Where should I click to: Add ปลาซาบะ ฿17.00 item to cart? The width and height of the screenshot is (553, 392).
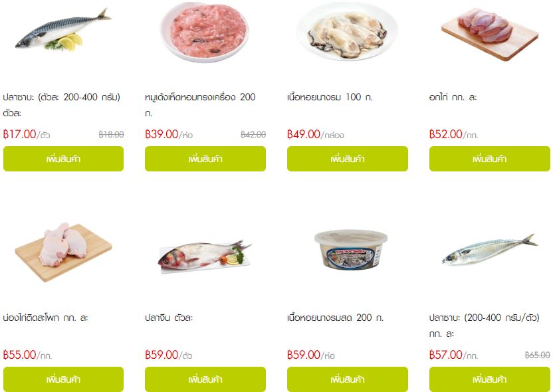(x=64, y=159)
